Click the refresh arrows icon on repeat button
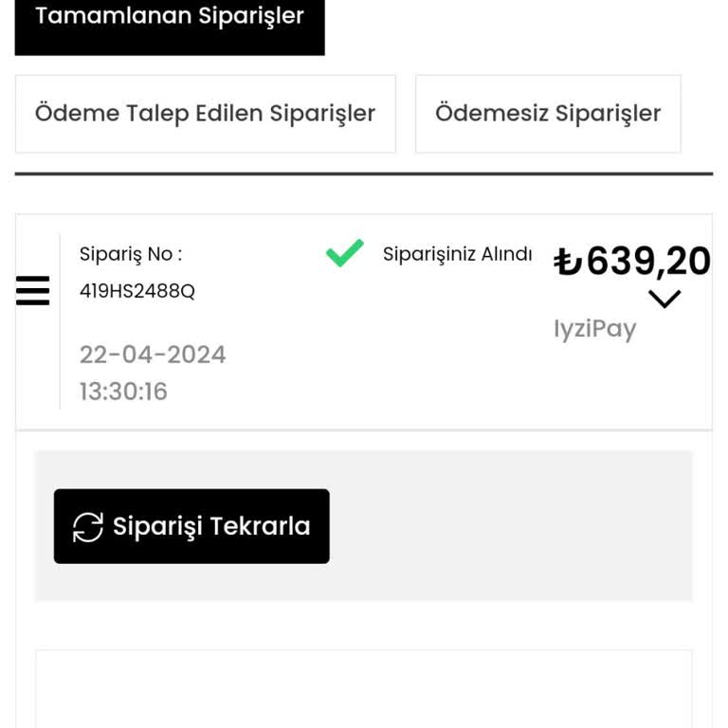Viewport: 728px width, 728px height. pyautogui.click(x=88, y=527)
